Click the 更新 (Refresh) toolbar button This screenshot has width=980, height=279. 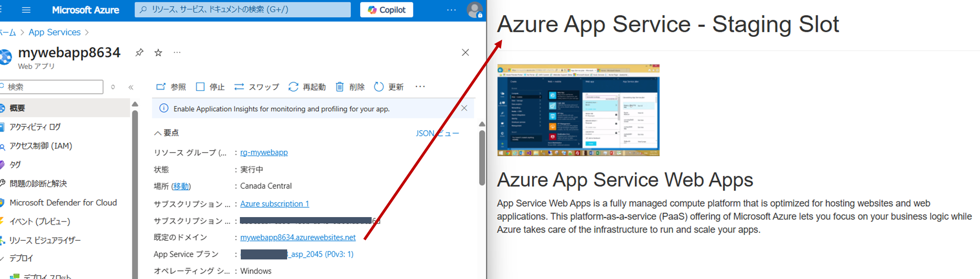388,87
